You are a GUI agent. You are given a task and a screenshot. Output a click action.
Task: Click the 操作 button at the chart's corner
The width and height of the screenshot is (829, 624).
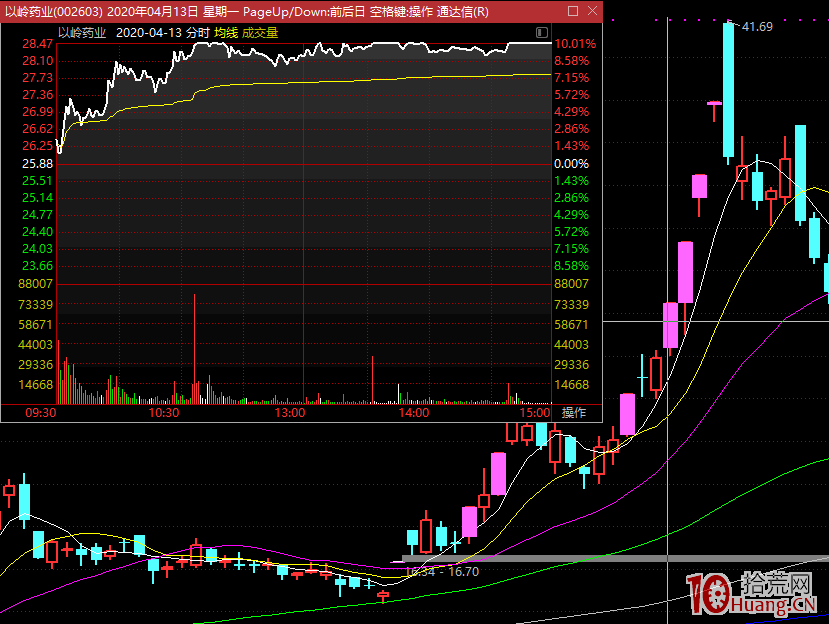point(574,412)
